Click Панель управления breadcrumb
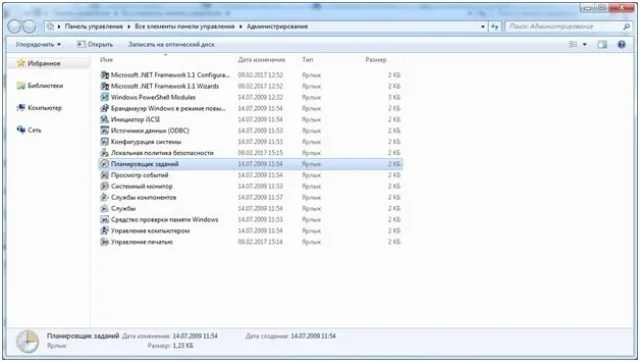The image size is (640, 362). point(94,27)
